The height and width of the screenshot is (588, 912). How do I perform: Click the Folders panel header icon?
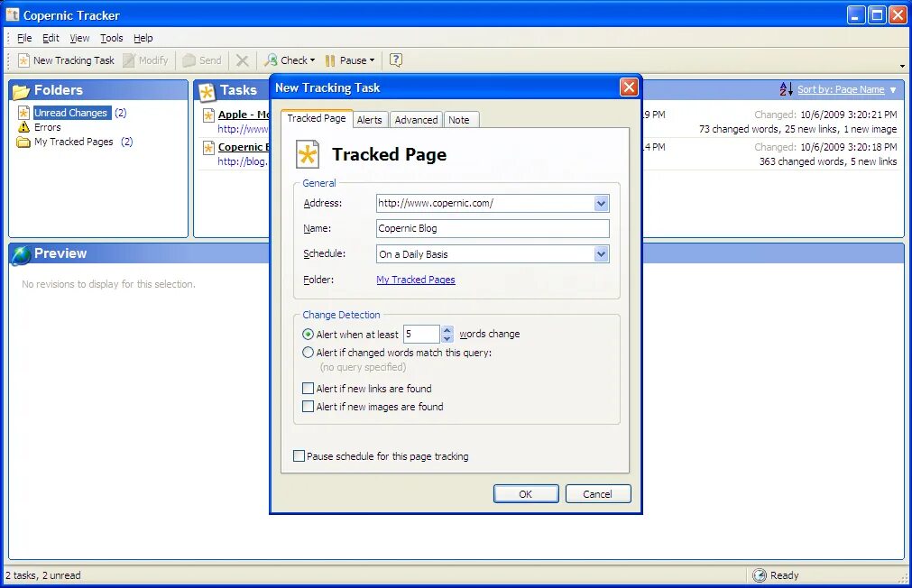[x=21, y=91]
